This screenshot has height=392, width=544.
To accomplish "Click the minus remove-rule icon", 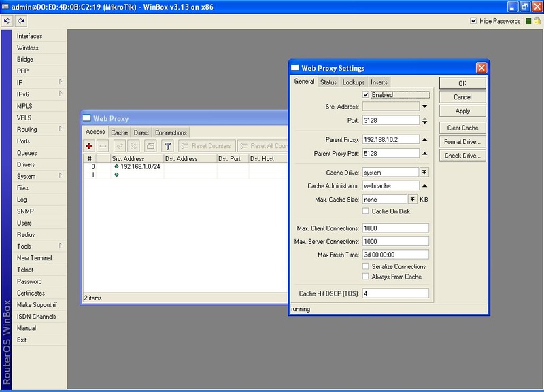I will 103,146.
